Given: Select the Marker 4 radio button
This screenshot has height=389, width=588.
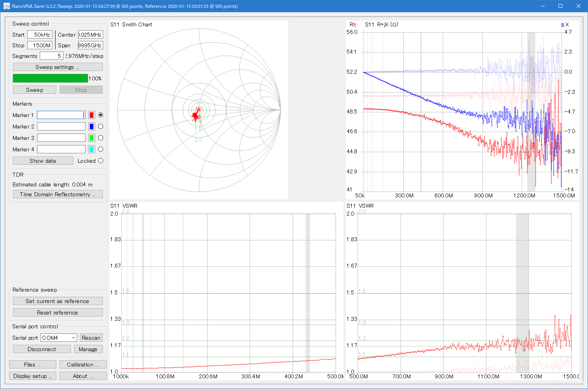Looking at the screenshot, I should tap(100, 149).
